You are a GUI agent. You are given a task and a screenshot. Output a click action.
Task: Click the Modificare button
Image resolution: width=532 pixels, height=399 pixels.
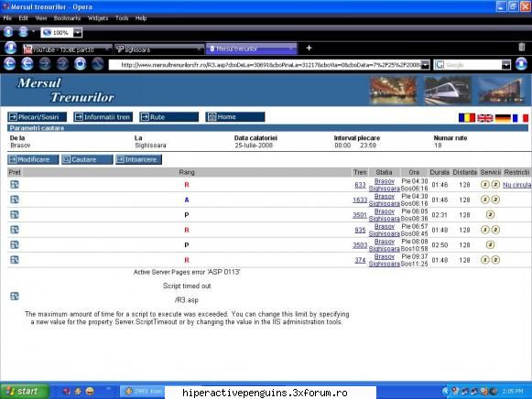click(x=33, y=159)
